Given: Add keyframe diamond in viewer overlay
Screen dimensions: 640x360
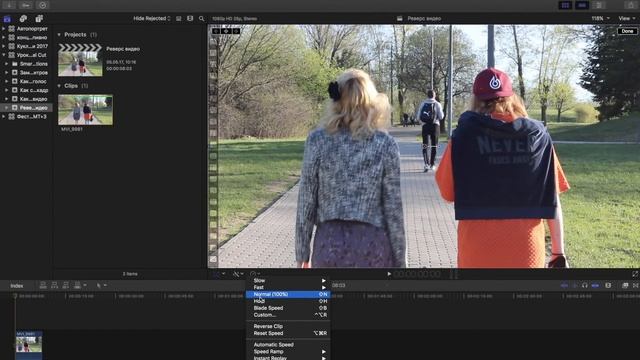Looking at the screenshot, I should pos(226,31).
